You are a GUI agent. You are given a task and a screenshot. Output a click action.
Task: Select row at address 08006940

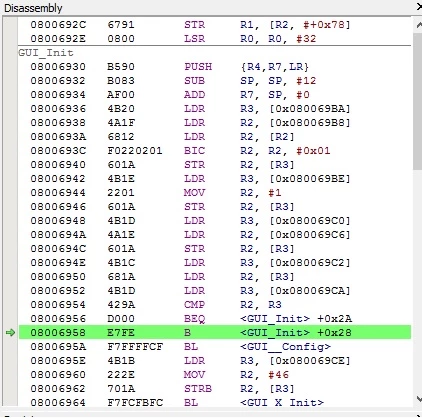(215, 165)
